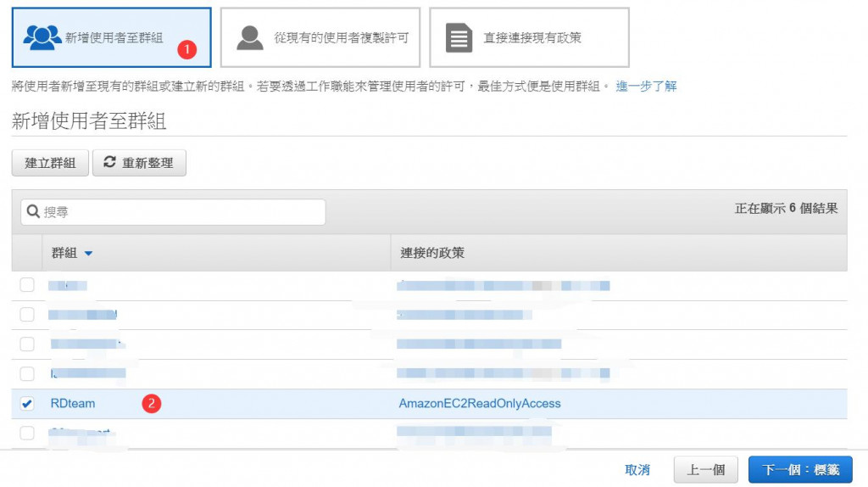Click the 重新整理 button
The image size is (868, 487).
click(139, 163)
